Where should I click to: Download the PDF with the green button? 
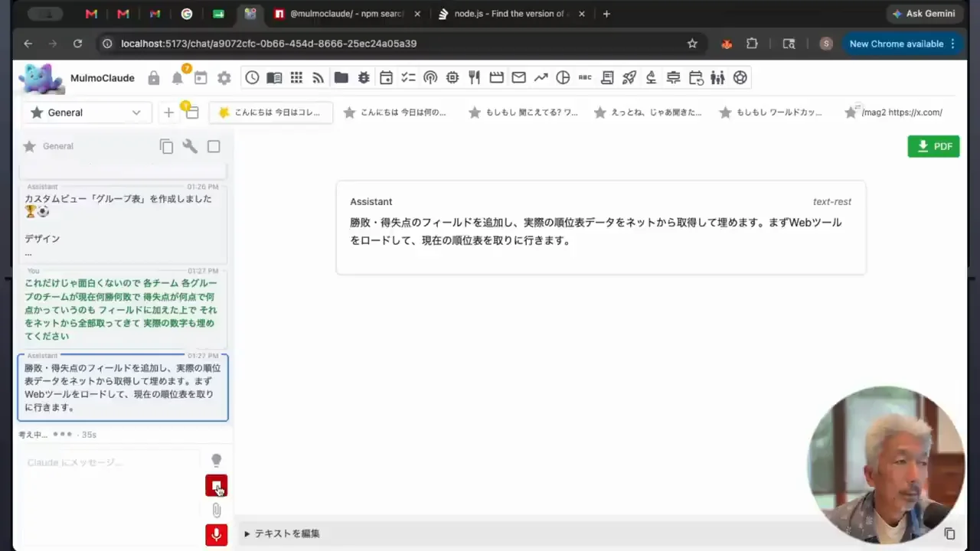point(933,146)
